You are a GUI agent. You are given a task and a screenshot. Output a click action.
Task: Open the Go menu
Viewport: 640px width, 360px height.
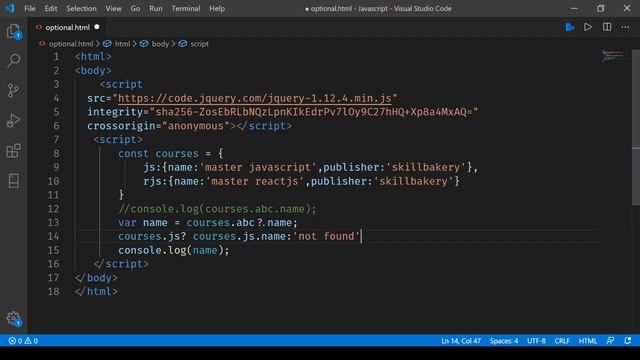(135, 8)
